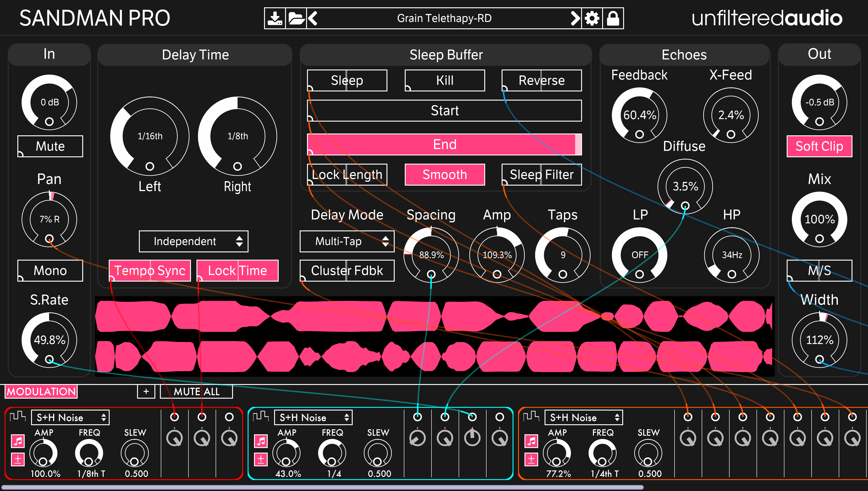The height and width of the screenshot is (491, 868).
Task: Click third output port of red modulator
Action: (x=229, y=417)
